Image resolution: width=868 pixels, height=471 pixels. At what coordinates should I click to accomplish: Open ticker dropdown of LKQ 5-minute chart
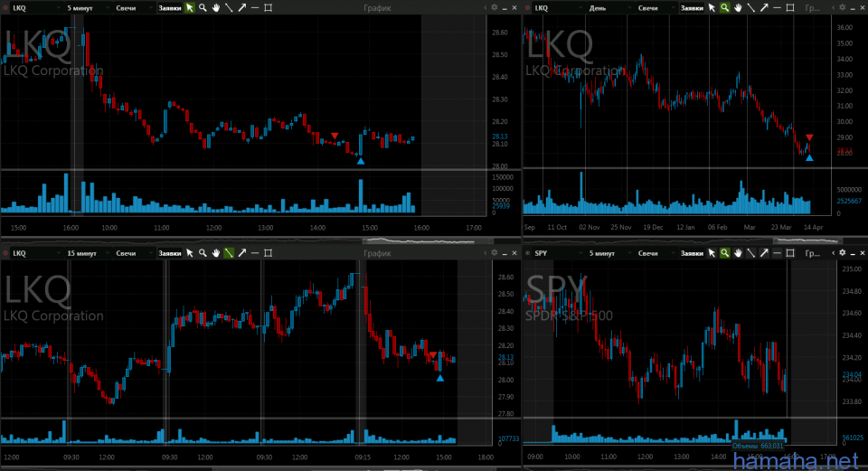(36, 8)
